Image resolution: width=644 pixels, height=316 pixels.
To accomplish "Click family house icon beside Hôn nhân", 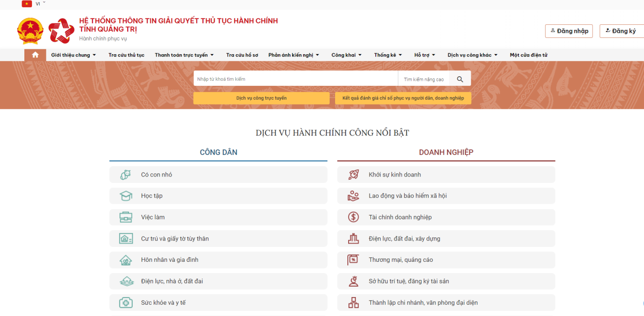I will point(126,260).
